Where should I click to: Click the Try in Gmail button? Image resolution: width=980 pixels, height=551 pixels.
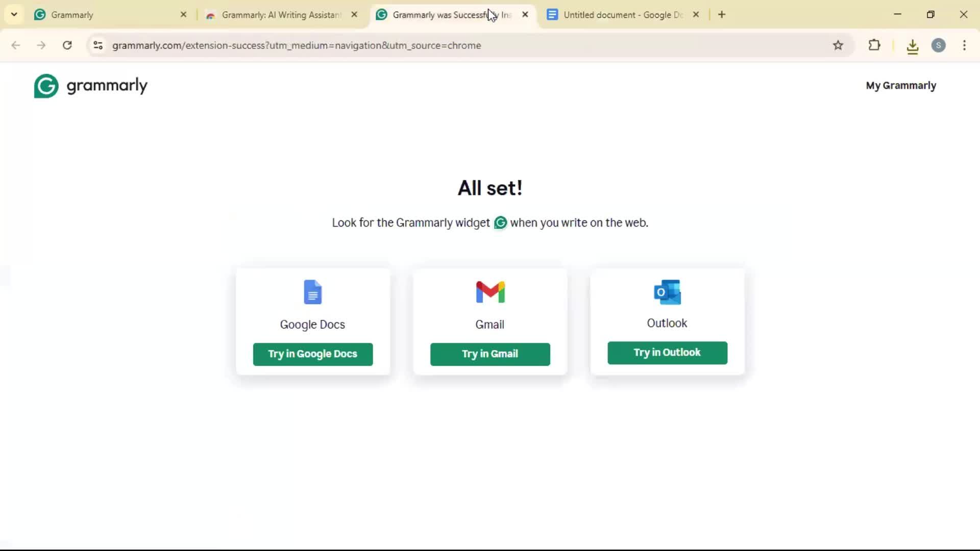pos(490,354)
